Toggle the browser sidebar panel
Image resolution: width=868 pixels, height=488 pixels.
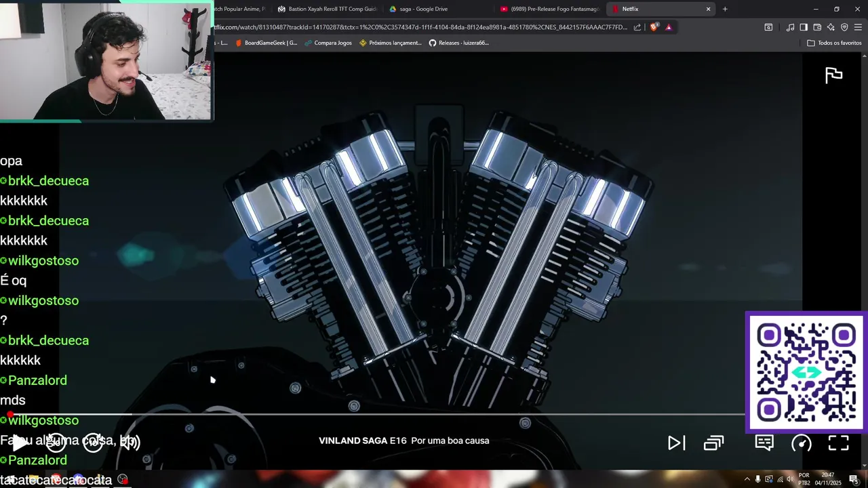(804, 27)
